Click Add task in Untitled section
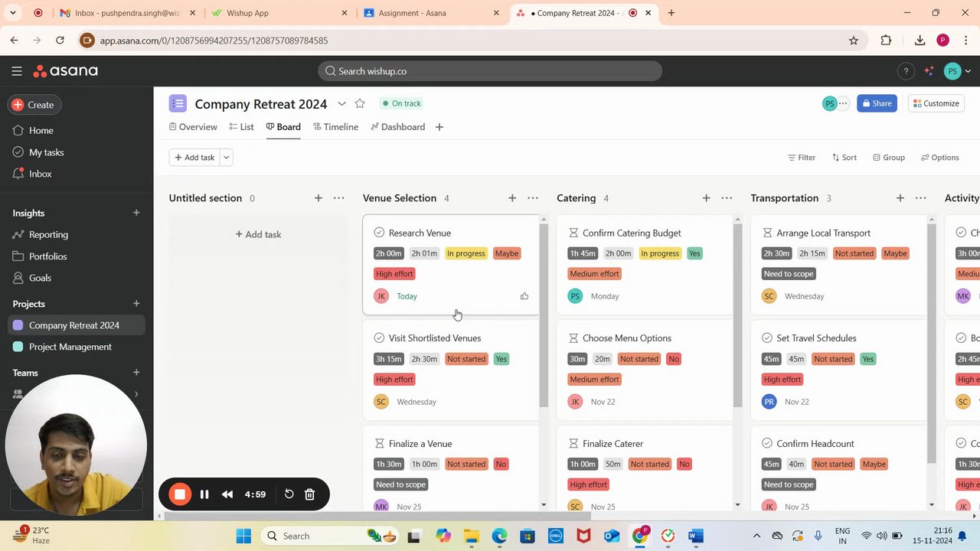980x551 pixels. (258, 234)
